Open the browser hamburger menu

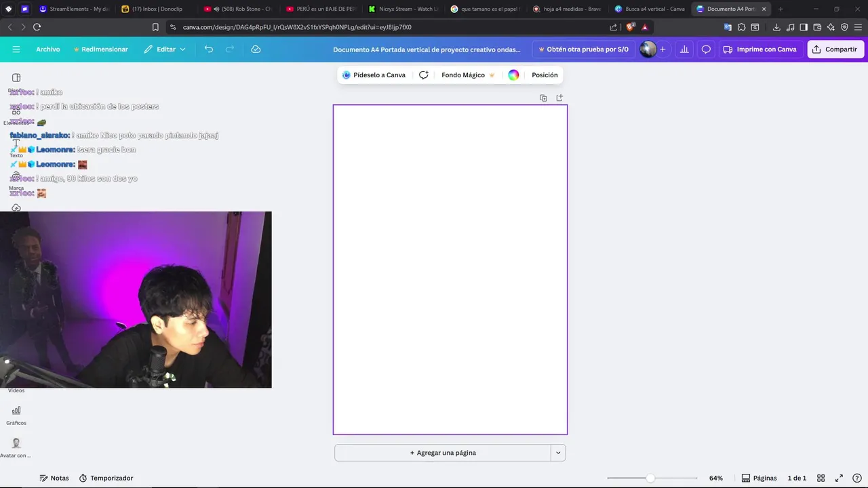point(858,27)
